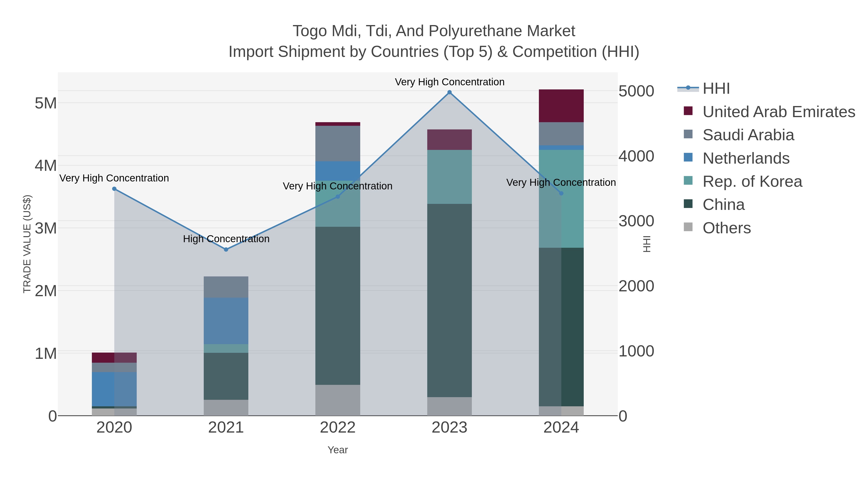Click 'Very High Concentration' label near 2024

[x=561, y=182]
